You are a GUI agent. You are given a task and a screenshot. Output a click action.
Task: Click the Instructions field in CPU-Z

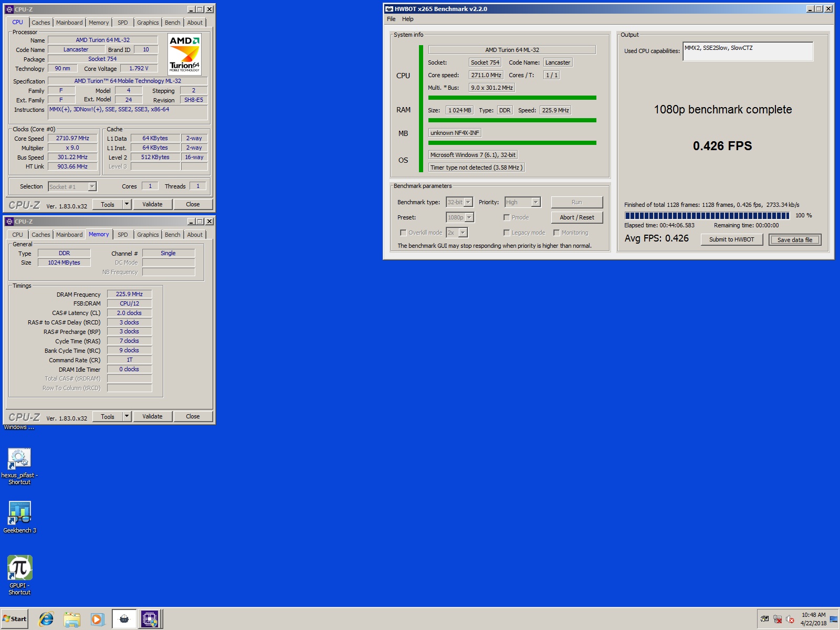(x=128, y=112)
